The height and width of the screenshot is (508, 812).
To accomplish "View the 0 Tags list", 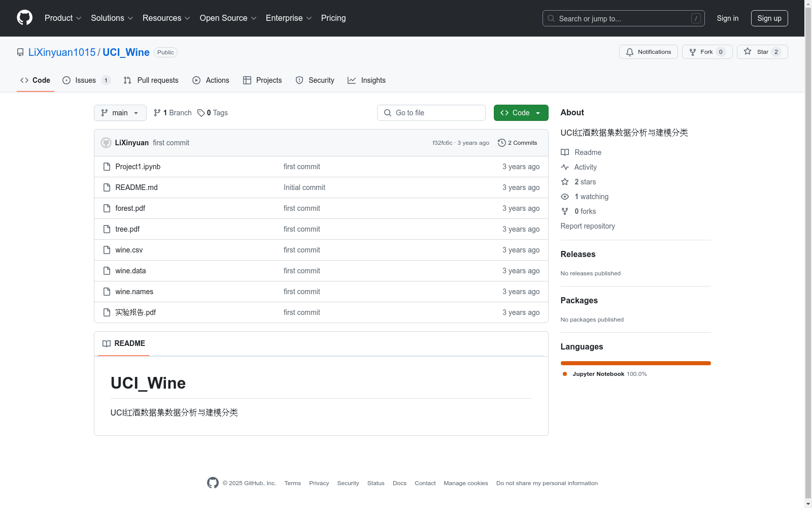I will coord(213,113).
